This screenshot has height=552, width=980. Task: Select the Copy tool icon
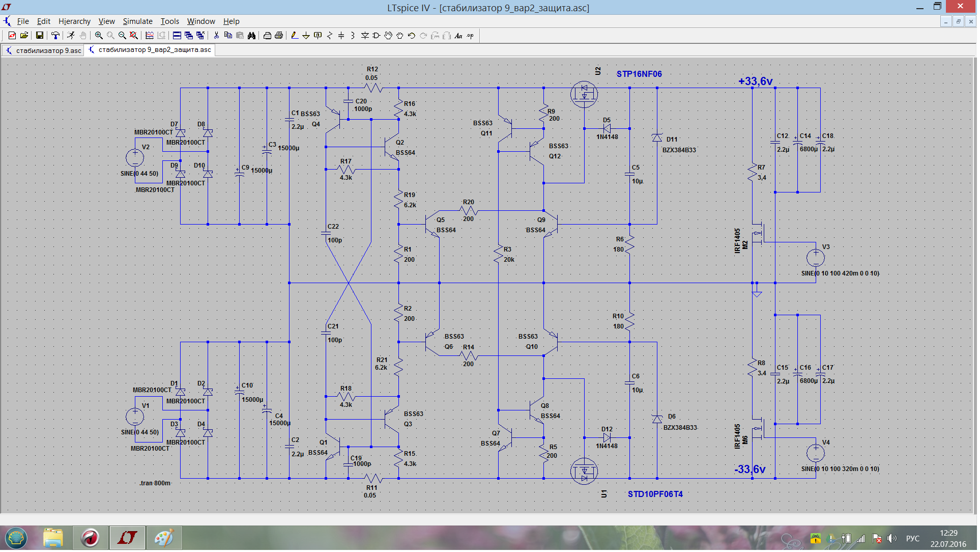228,36
